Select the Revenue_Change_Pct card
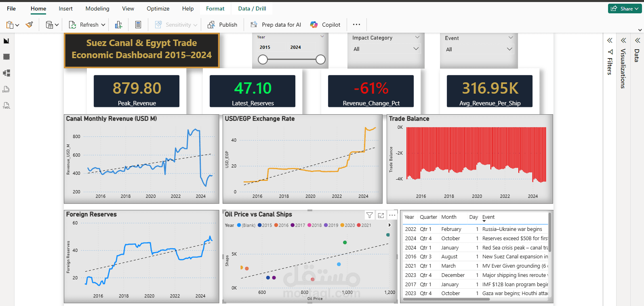This screenshot has width=644, height=306. click(x=371, y=91)
